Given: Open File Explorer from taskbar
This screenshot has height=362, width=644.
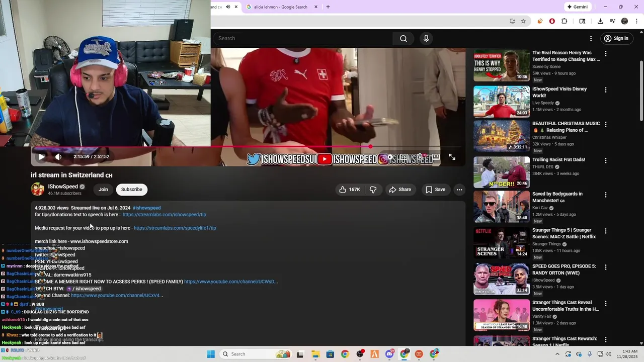Looking at the screenshot, I should coord(315,354).
